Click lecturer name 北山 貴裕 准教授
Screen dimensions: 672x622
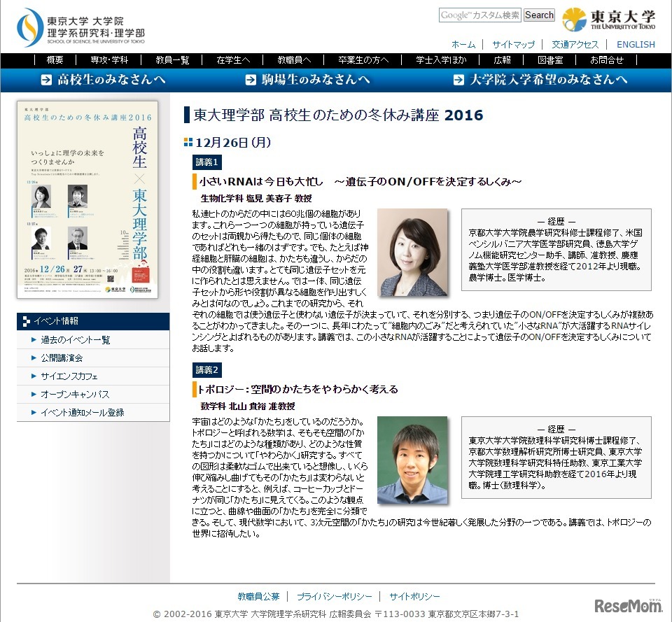pyautogui.click(x=262, y=406)
